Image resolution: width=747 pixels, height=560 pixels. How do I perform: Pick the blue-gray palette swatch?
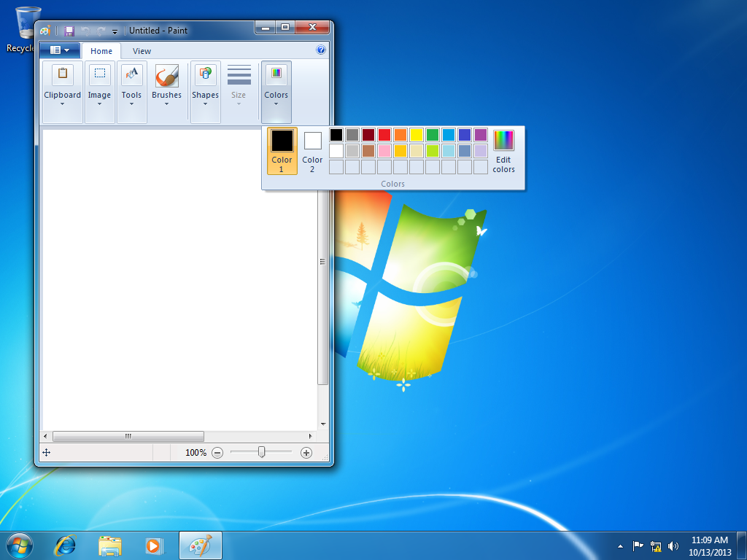[465, 151]
